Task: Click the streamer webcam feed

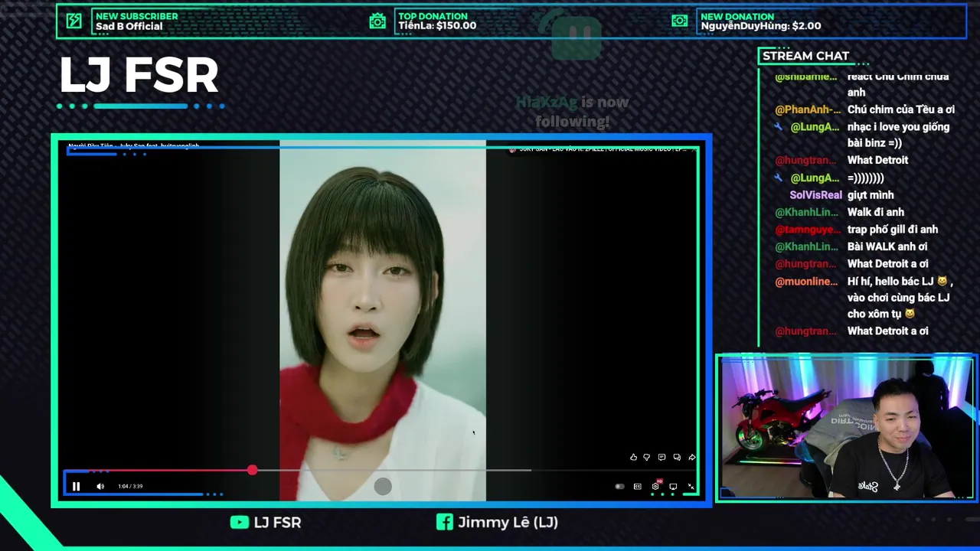Action: coord(846,429)
